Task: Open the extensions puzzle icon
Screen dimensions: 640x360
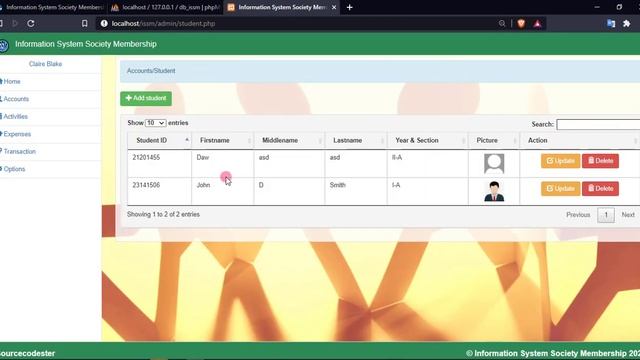Action: pos(627,24)
